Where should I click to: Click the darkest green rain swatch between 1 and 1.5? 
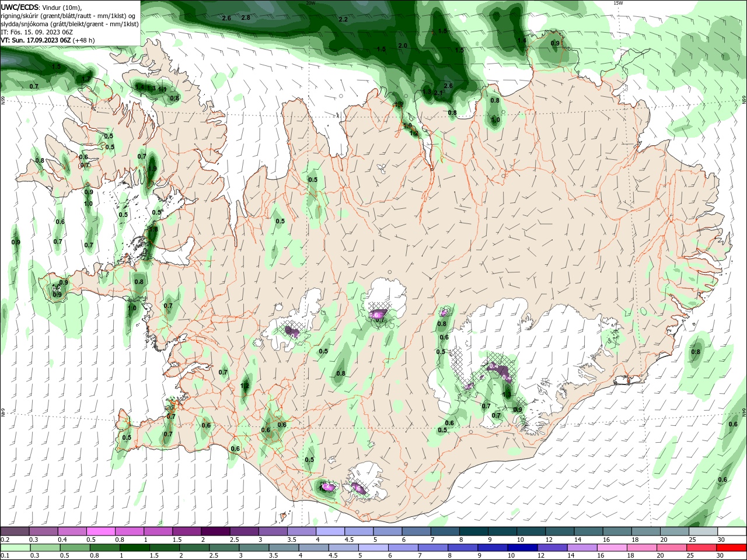pyautogui.click(x=134, y=548)
